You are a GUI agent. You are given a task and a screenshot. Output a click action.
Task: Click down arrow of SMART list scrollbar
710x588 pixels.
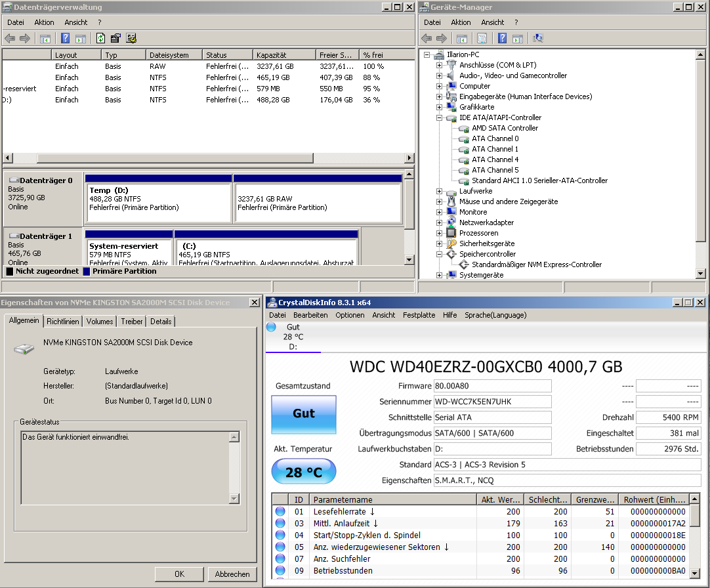(695, 573)
